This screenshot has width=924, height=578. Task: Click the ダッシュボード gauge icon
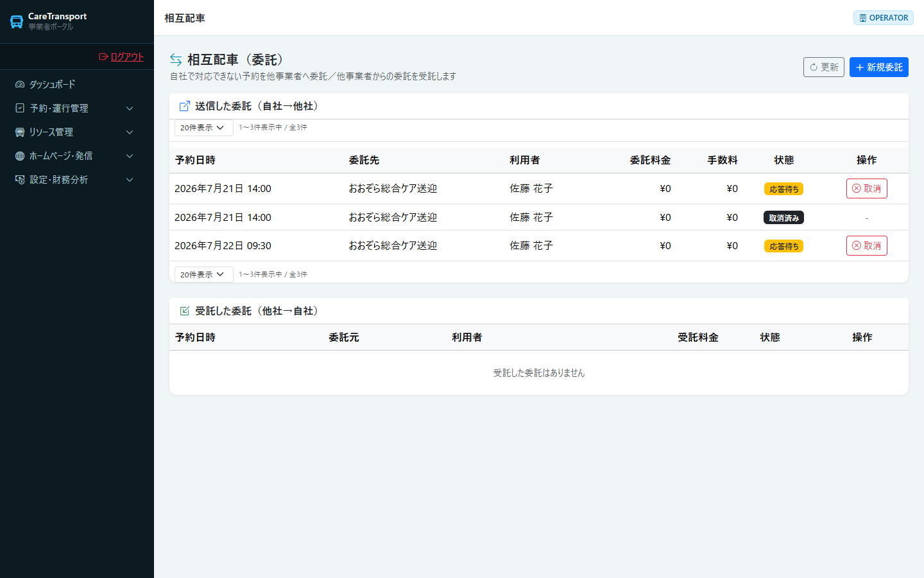(x=20, y=84)
